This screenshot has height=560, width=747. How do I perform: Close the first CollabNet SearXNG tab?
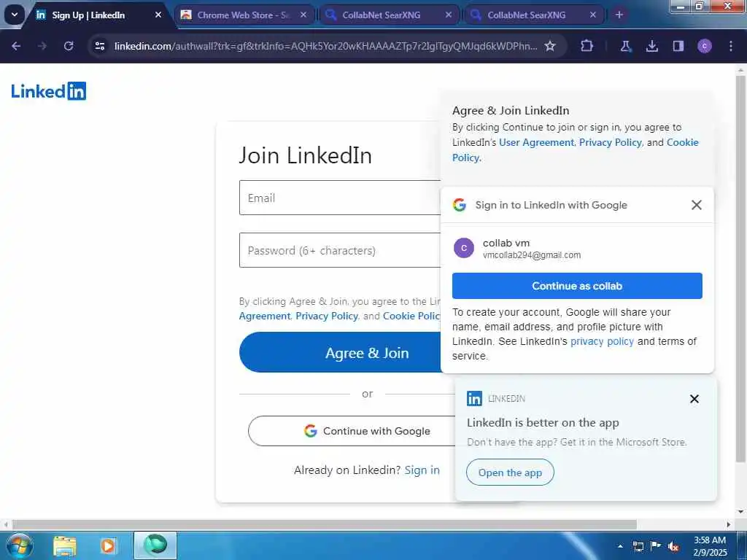click(x=449, y=15)
